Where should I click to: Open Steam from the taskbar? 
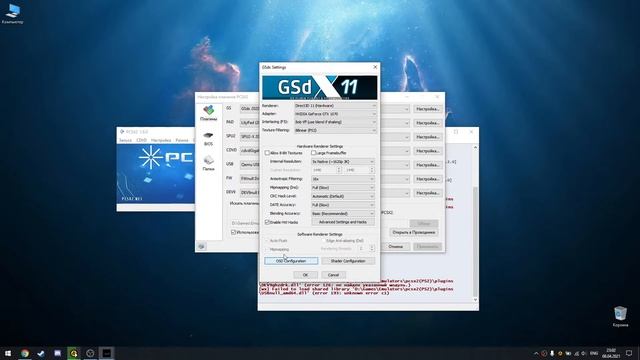(41, 353)
